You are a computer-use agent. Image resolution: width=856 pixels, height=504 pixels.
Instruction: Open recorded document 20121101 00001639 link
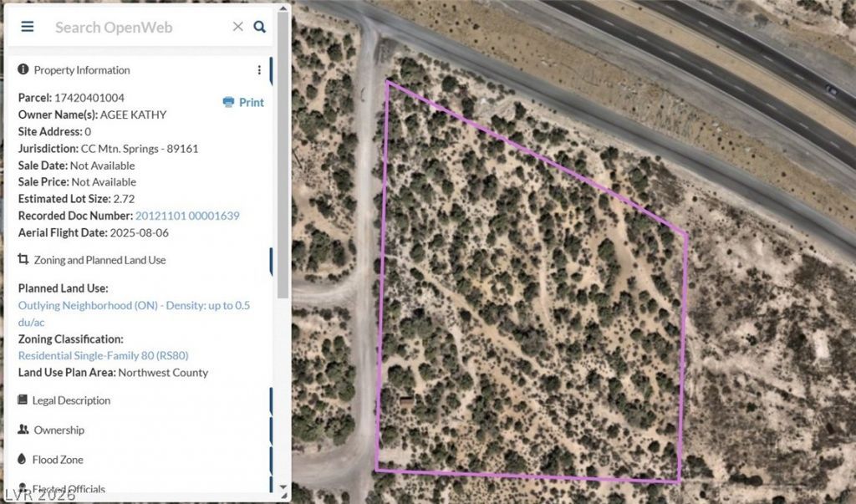coord(187,216)
